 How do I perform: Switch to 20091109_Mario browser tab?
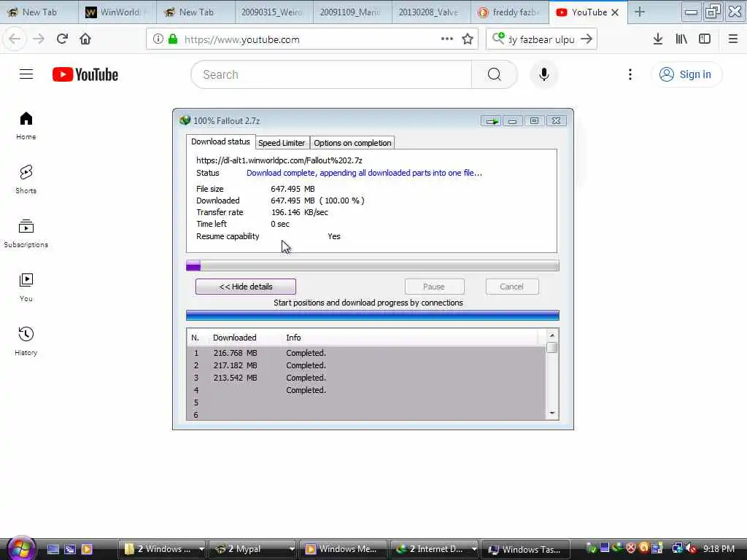point(352,12)
